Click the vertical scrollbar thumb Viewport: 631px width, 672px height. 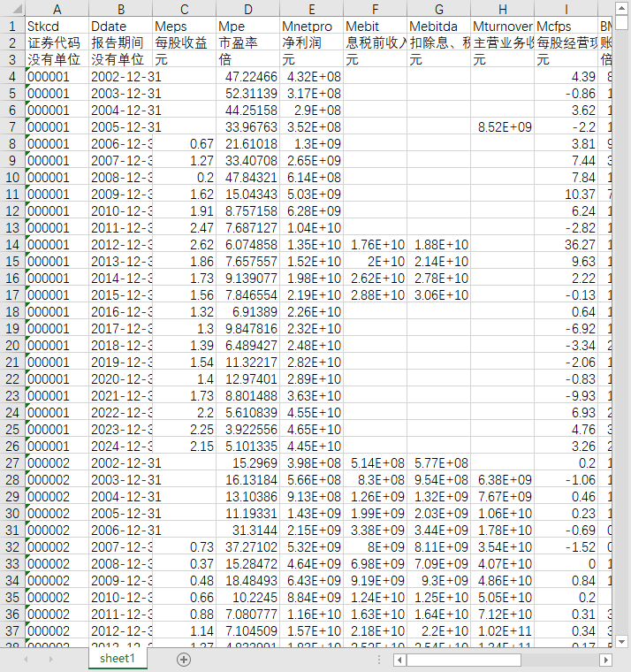(x=621, y=23)
